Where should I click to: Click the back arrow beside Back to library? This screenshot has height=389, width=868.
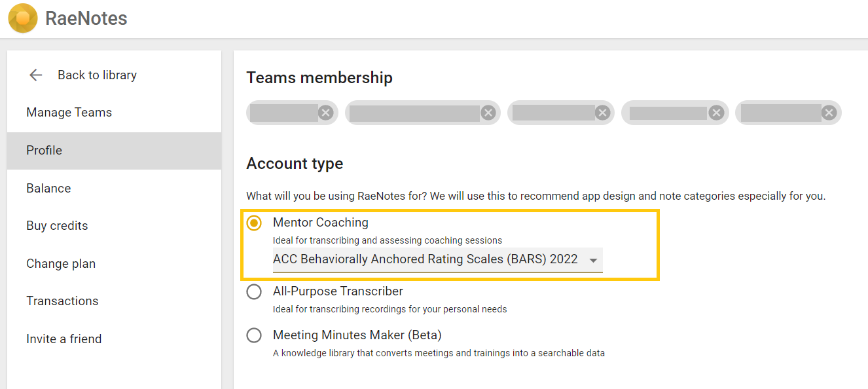click(36, 75)
